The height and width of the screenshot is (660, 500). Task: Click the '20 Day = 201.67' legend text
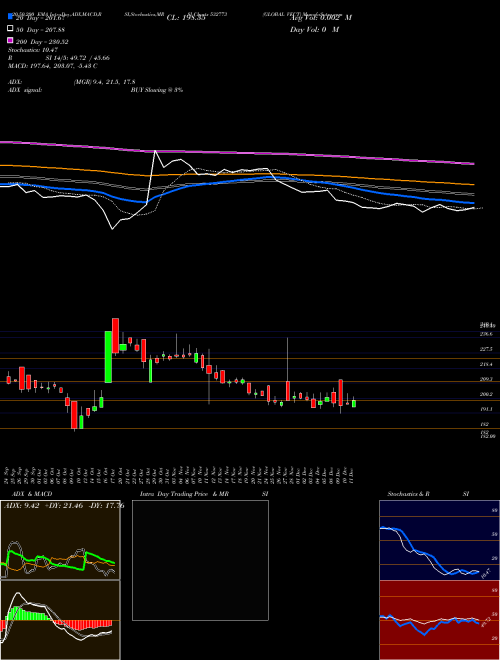point(40,17)
